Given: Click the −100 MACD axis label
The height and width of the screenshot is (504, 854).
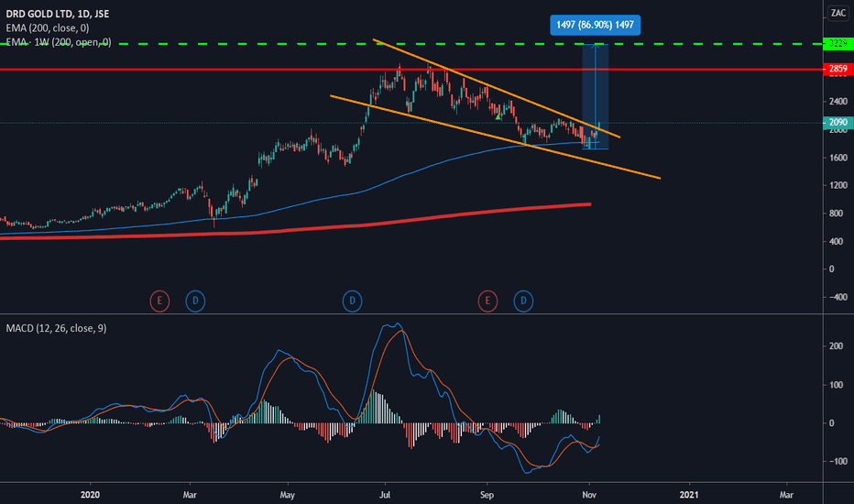Looking at the screenshot, I should tap(838, 461).
